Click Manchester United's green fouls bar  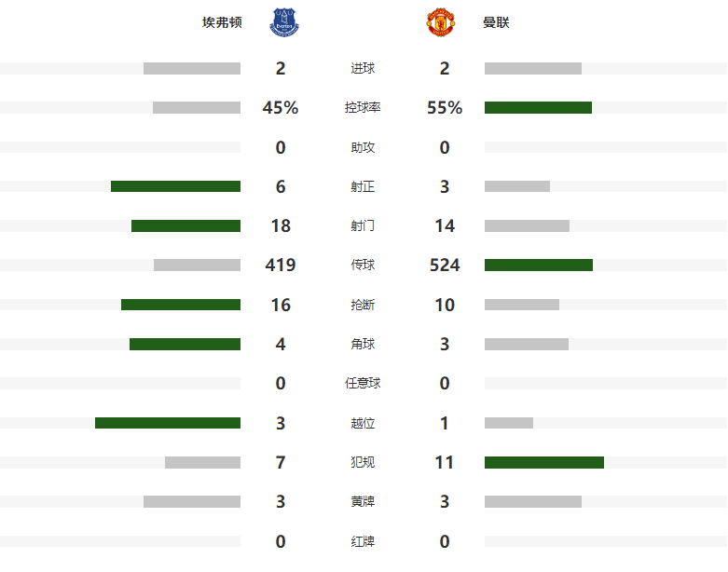tap(544, 462)
